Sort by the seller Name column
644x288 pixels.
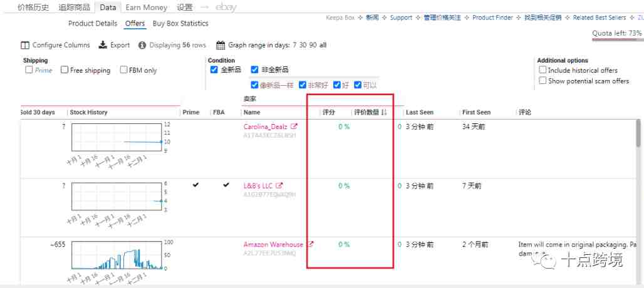252,112
